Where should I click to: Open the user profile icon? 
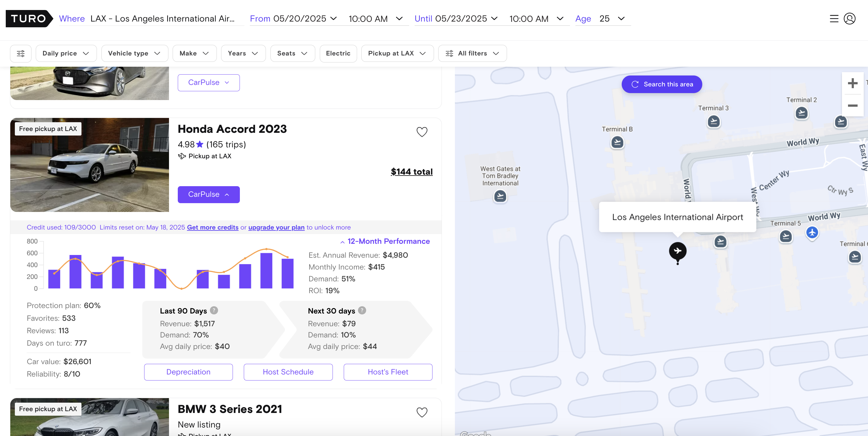pos(850,18)
